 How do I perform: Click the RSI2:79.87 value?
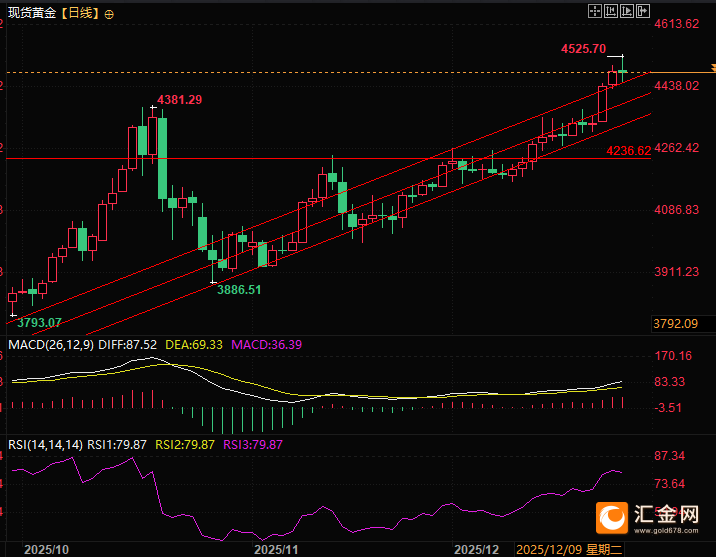tap(185, 445)
